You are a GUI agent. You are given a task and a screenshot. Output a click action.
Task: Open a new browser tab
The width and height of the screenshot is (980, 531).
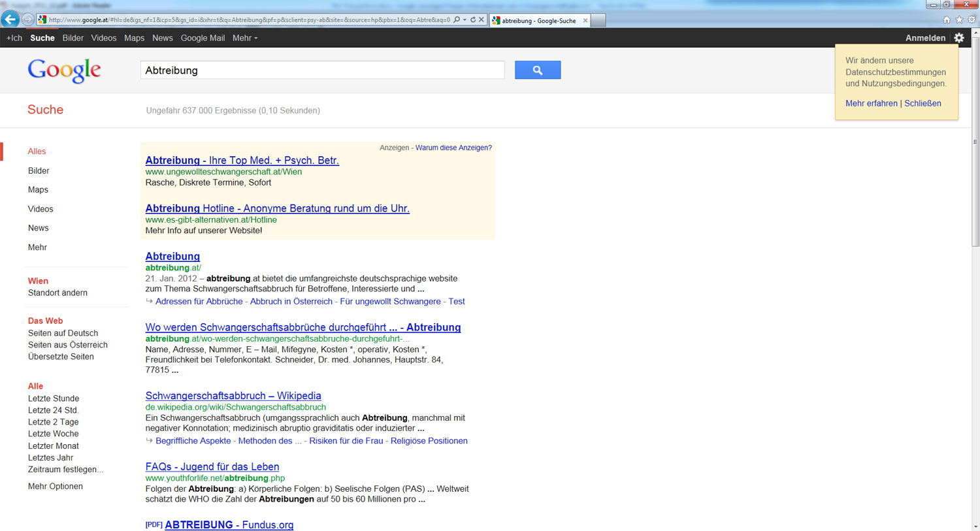pyautogui.click(x=598, y=20)
